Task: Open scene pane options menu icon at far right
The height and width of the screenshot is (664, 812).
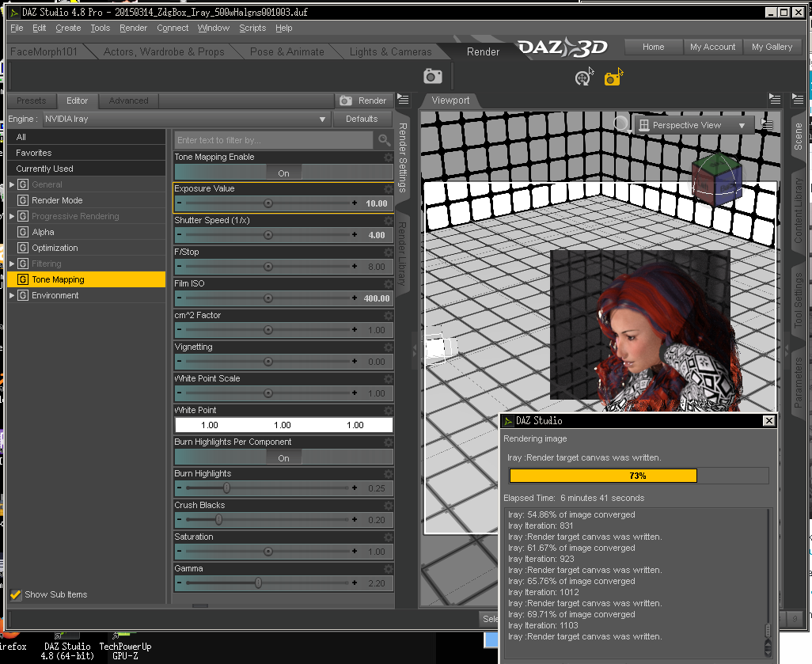Action: 798,98
